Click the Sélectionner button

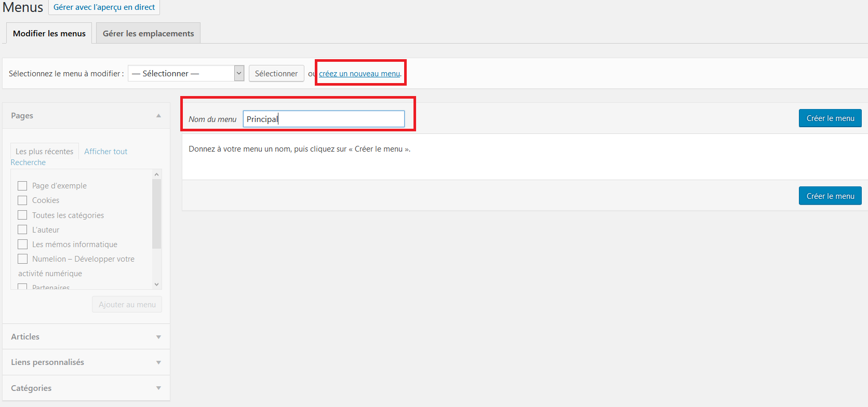click(276, 73)
